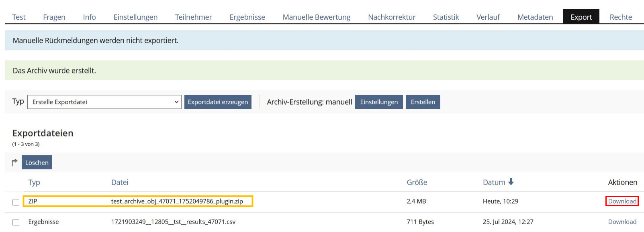Sort the table by Größe column

coord(417,182)
